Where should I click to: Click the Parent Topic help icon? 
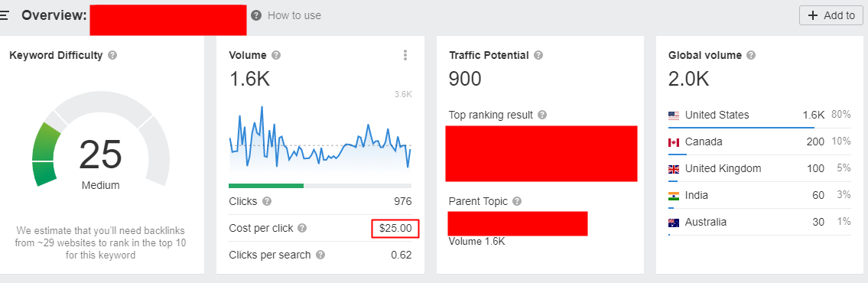tap(517, 202)
